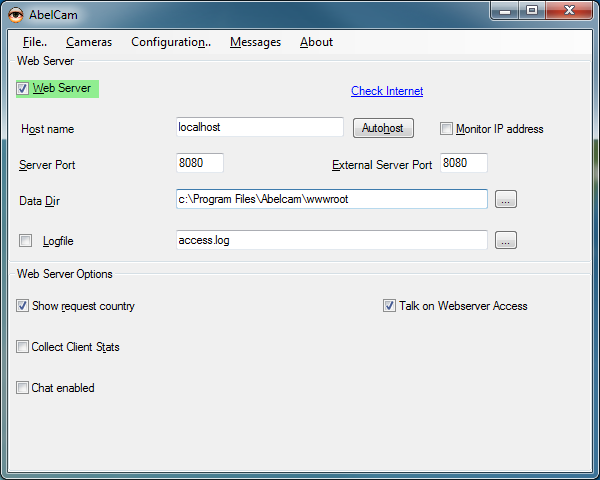Screen dimensions: 600x480
Task: Enable Monitor IP address checkbox
Action: point(447,129)
